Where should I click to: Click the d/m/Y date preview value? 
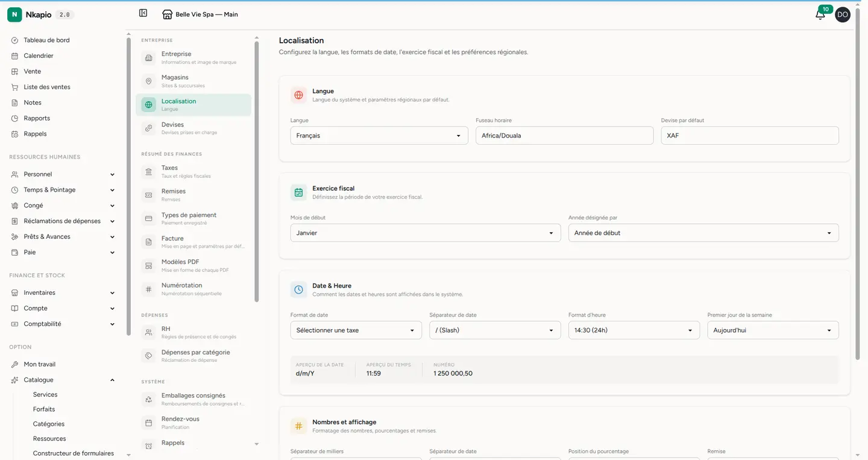coord(305,374)
